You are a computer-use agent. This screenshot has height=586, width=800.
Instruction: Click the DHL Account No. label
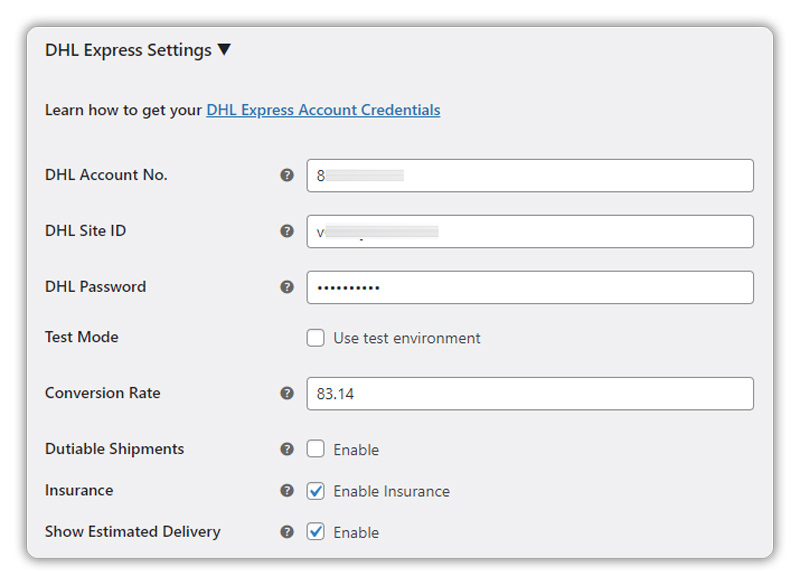[106, 175]
